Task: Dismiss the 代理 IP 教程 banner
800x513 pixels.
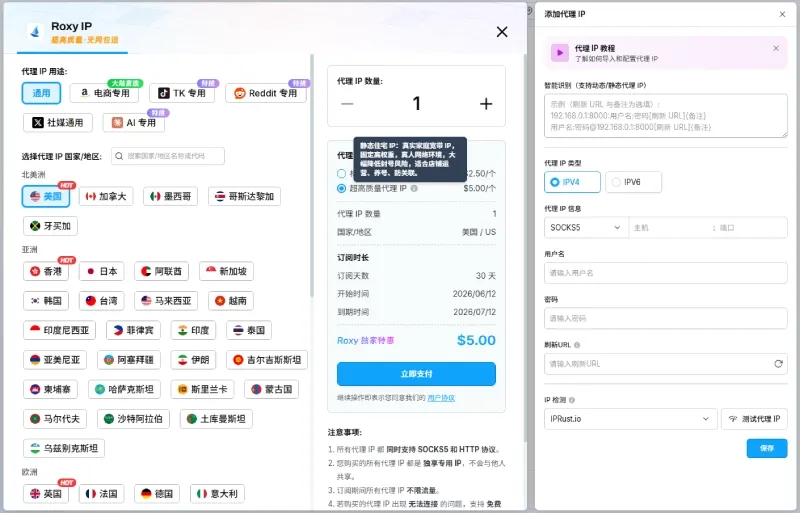Action: point(776,48)
